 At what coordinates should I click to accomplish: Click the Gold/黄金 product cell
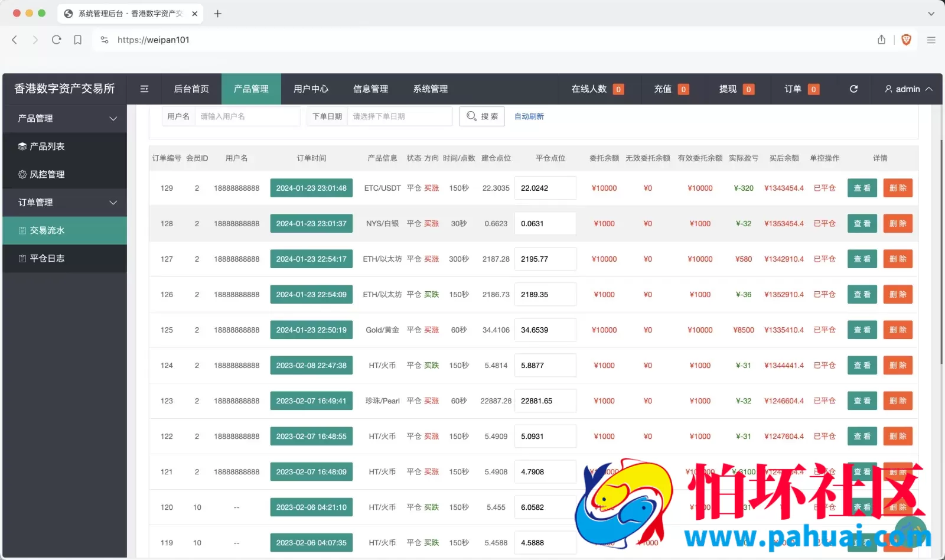pyautogui.click(x=382, y=330)
